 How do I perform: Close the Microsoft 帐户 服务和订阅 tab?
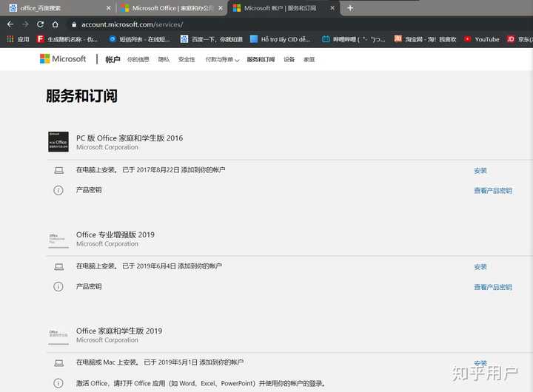pyautogui.click(x=332, y=8)
